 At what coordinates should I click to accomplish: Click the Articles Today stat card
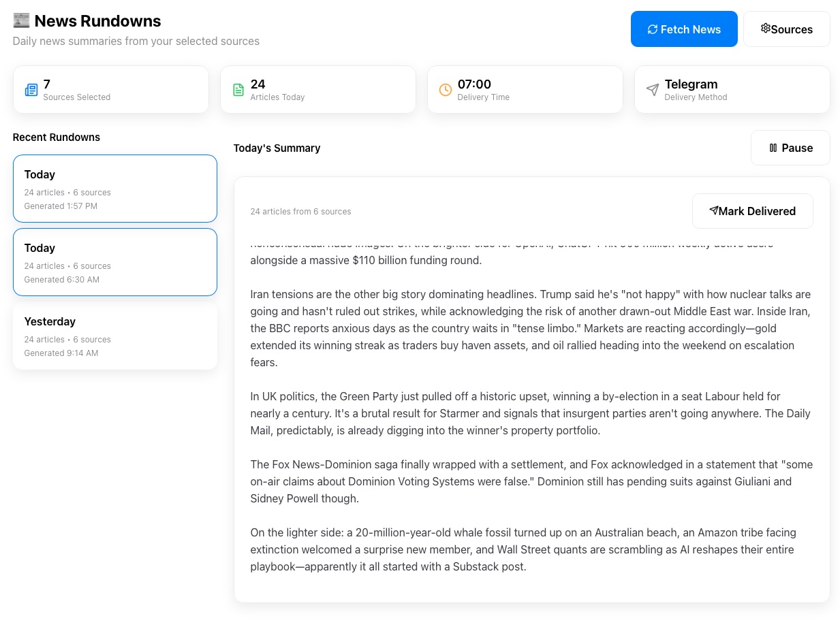[x=318, y=89]
